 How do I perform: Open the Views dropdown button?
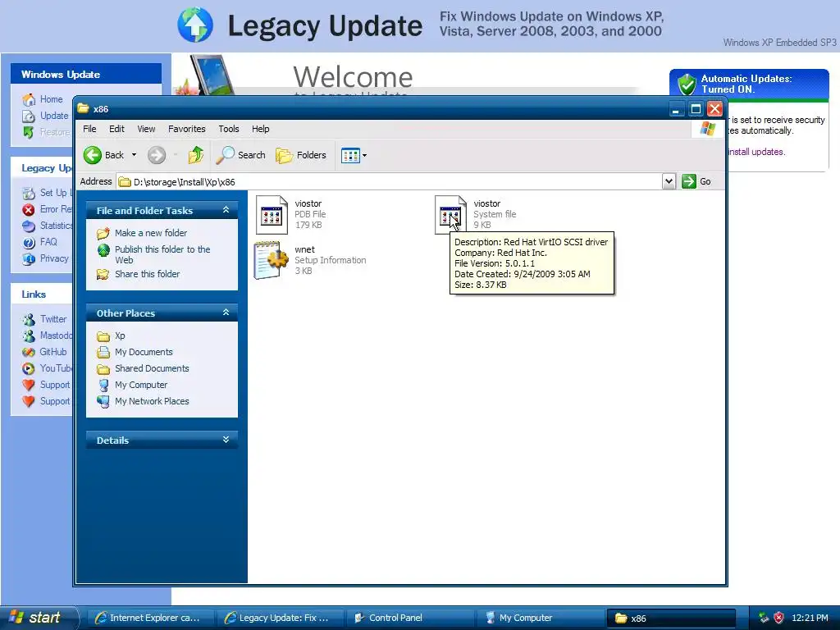click(354, 156)
